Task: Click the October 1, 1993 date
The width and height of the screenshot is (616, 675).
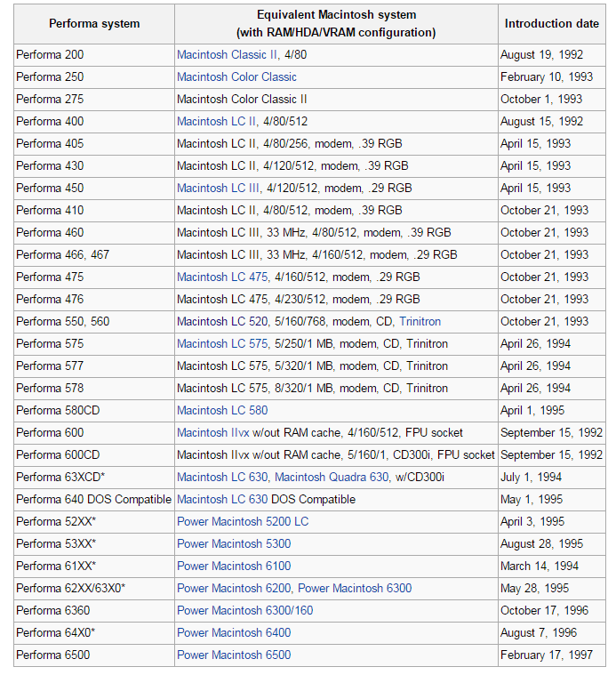Action: [541, 100]
